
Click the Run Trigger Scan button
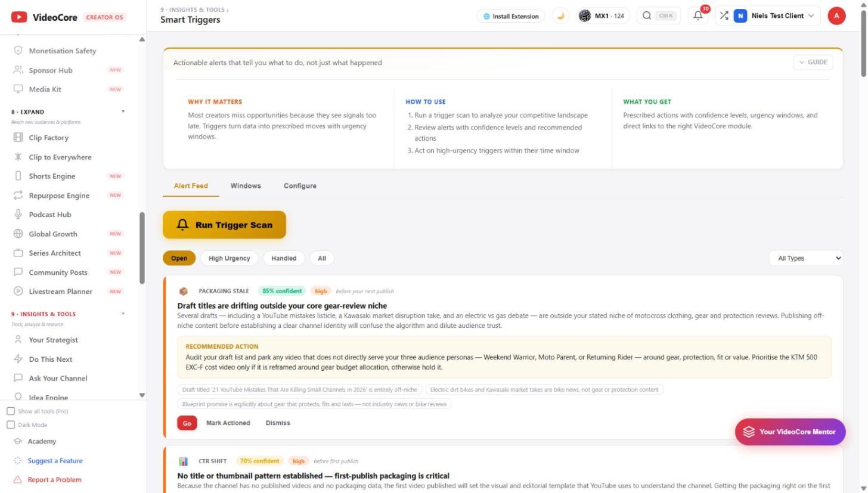(x=224, y=225)
